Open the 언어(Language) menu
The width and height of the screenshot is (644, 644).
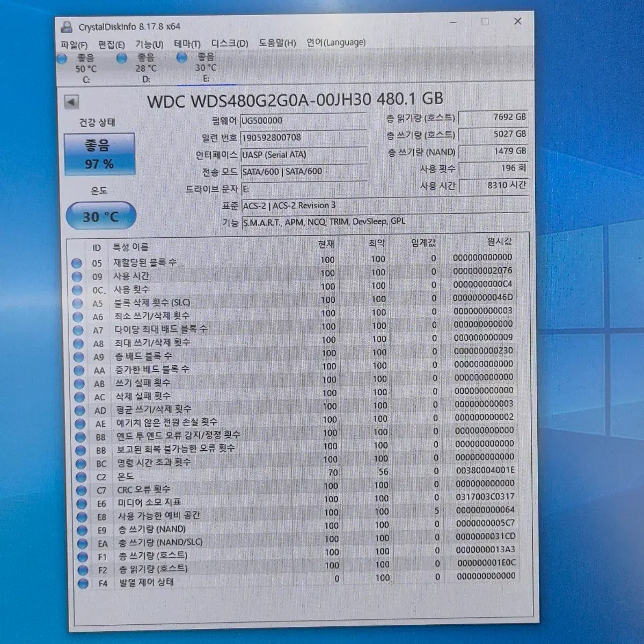point(336,42)
